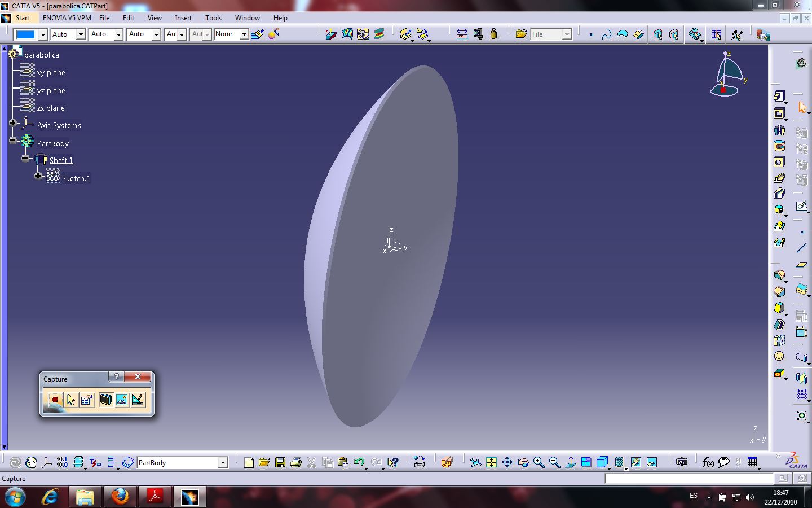Toggle Screen mode in Capture dialog
This screenshot has height=508, width=812.
point(105,400)
